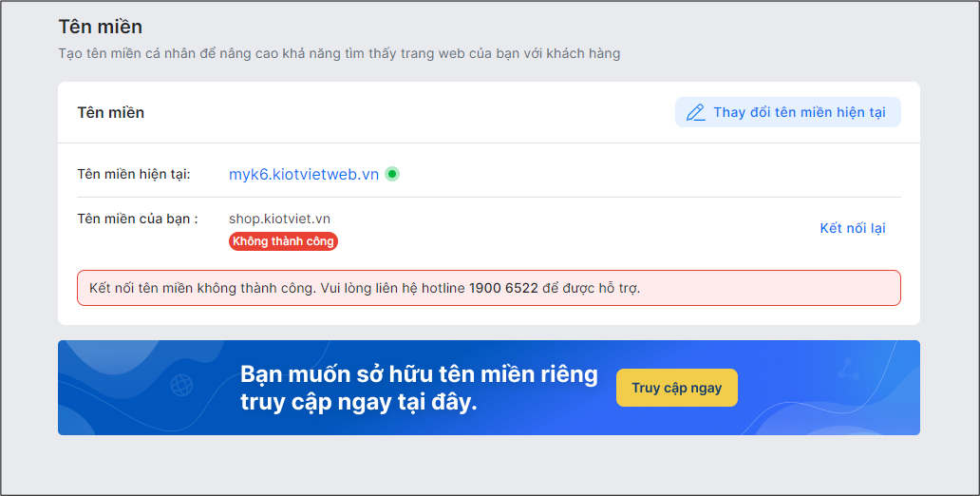Click the banner headline 'Bạn muốn sở hữu tên miền riêng'
This screenshot has width=980, height=496.
click(x=419, y=374)
